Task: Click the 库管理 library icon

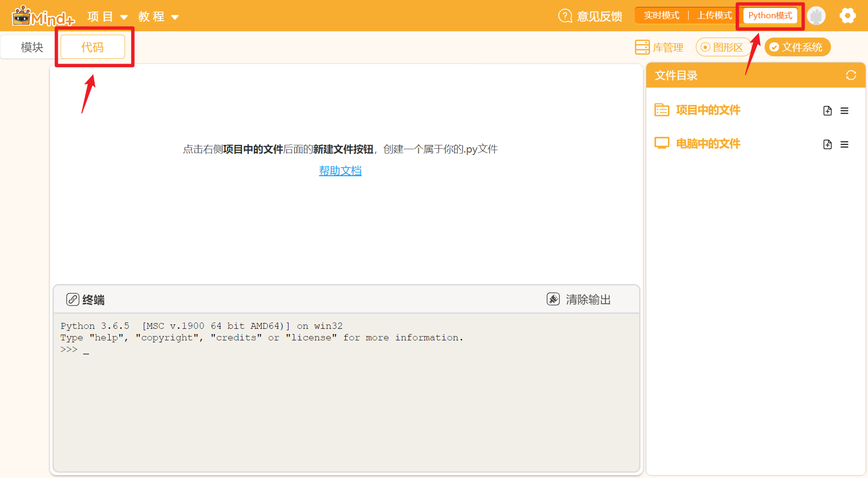Action: tap(642, 47)
